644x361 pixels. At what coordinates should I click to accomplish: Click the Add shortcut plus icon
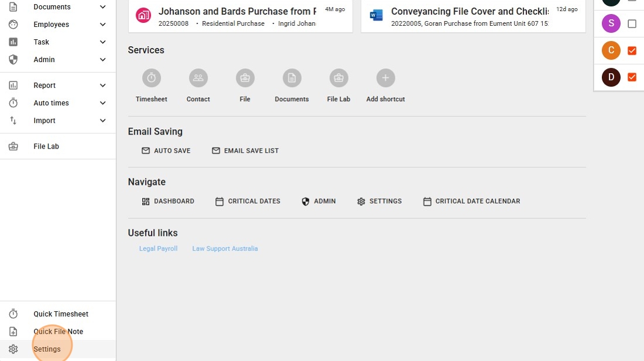tap(385, 78)
